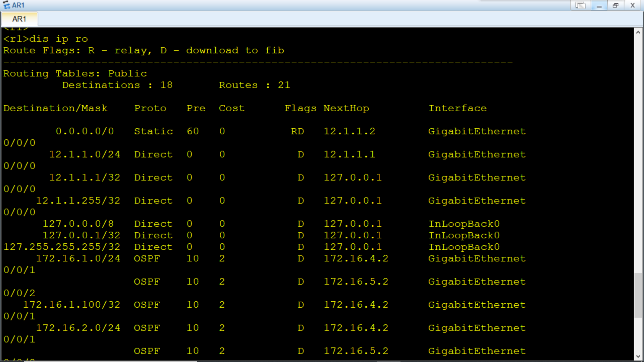Click the Destination/Mask column header

click(x=55, y=108)
